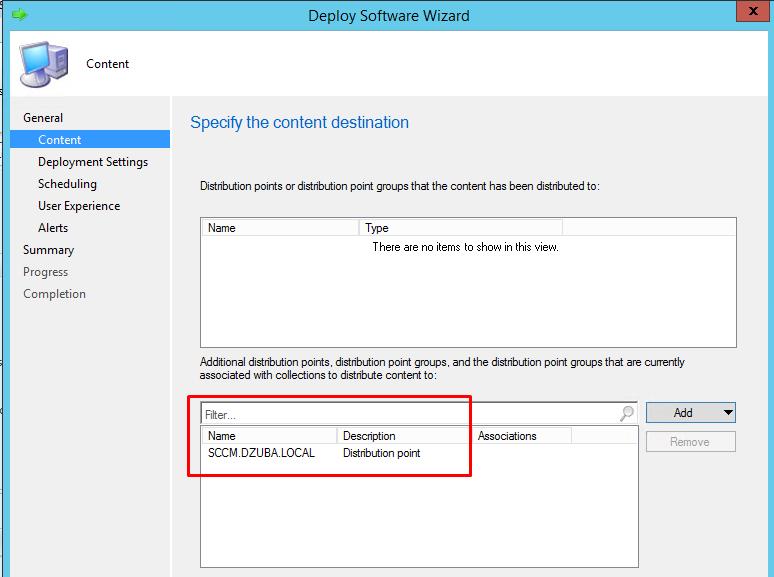Switch to the Scheduling step
This screenshot has height=577, width=774.
point(67,184)
